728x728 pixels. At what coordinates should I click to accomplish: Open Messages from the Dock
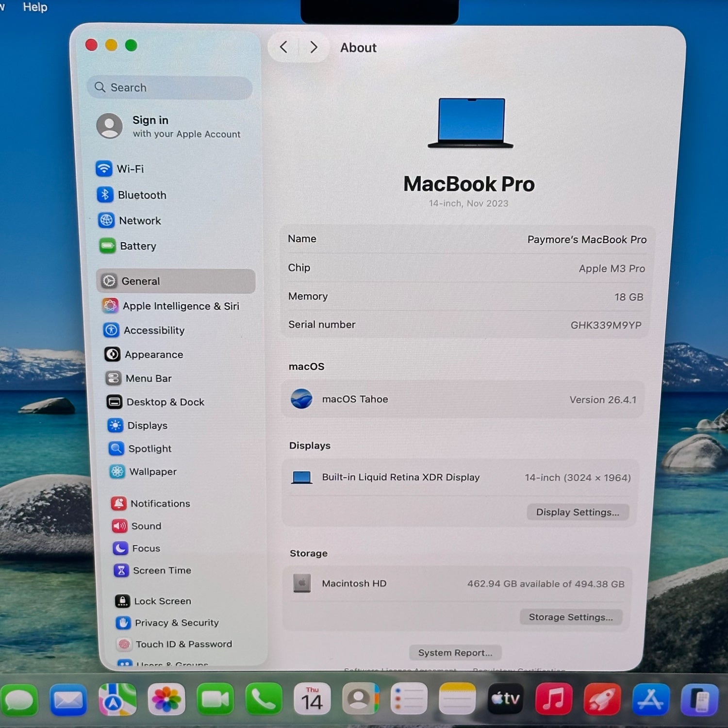(x=19, y=699)
